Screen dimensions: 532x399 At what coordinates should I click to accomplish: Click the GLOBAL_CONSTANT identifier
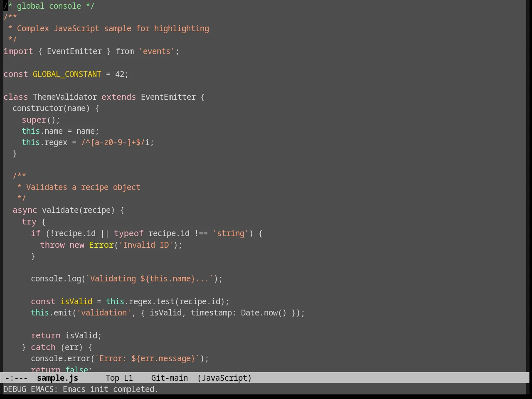pyautogui.click(x=67, y=74)
